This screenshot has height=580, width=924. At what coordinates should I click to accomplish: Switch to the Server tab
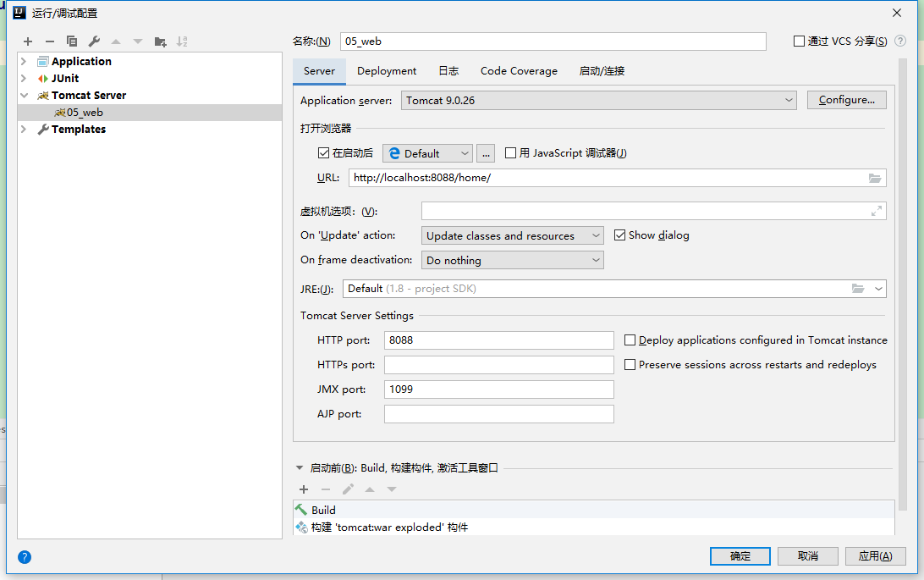pos(319,71)
